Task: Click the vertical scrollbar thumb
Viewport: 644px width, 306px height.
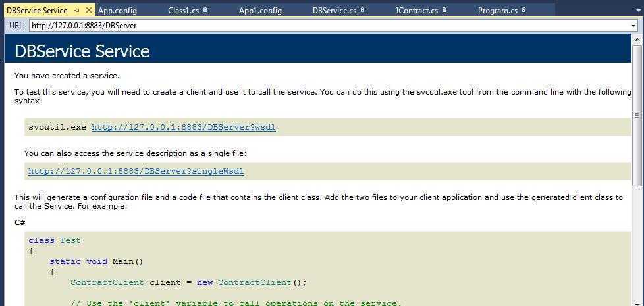Action: coord(637,115)
